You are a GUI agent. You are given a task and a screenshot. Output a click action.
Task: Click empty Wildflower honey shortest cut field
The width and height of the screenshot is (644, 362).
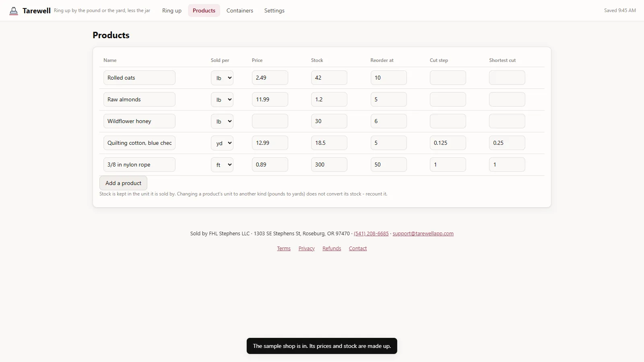[x=507, y=121]
